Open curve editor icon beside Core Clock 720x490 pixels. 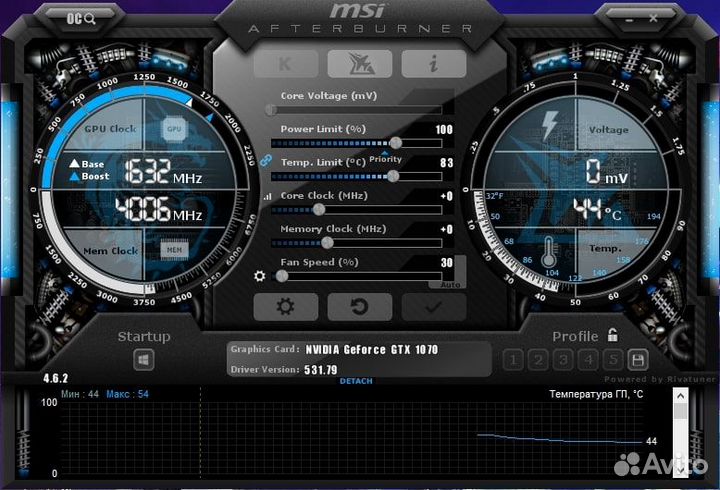tap(268, 197)
